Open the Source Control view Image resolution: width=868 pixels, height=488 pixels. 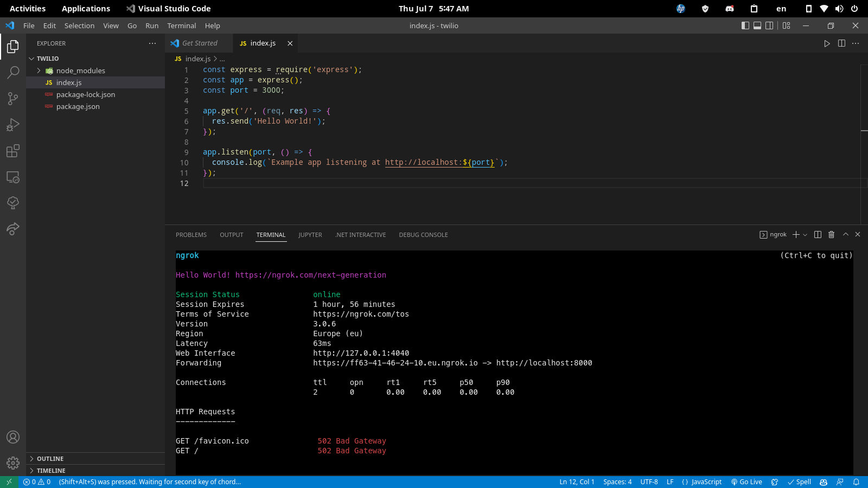click(13, 98)
